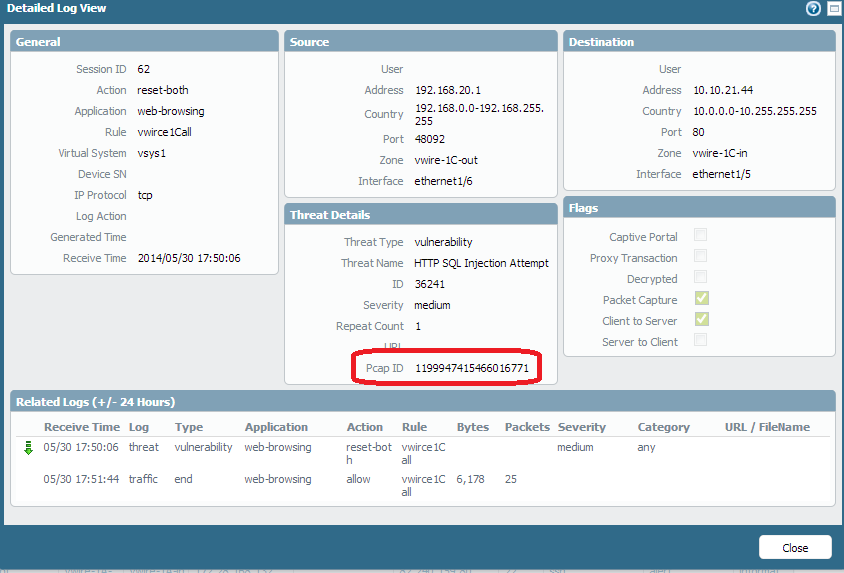
Task: Select the 05/30 17:51:44 traffic log row
Action: click(423, 485)
